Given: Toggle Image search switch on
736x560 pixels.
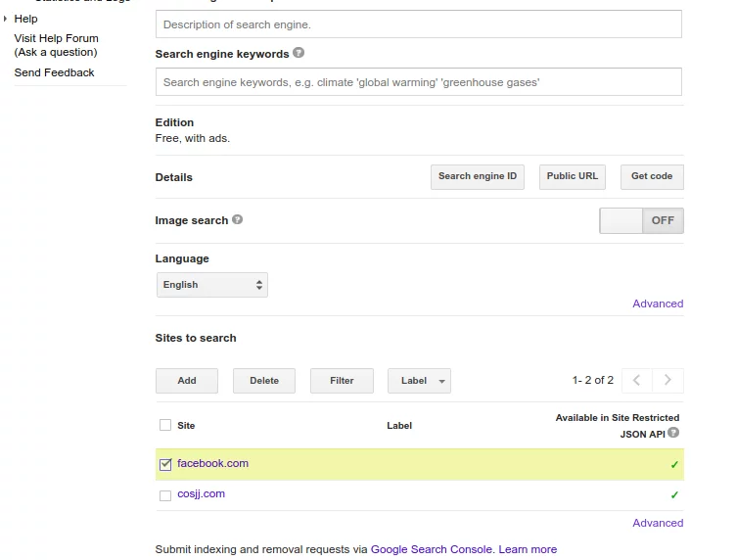Looking at the screenshot, I should coord(641,220).
